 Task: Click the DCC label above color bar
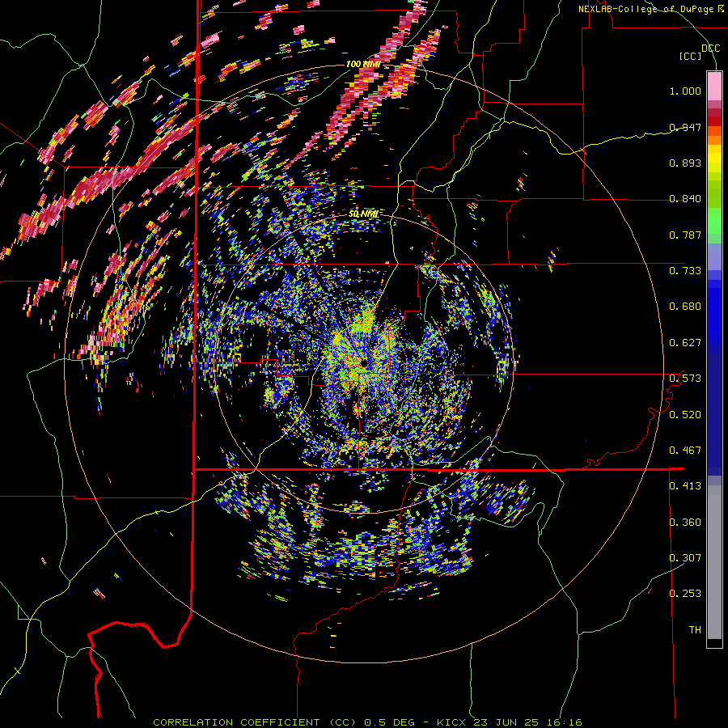pos(710,49)
